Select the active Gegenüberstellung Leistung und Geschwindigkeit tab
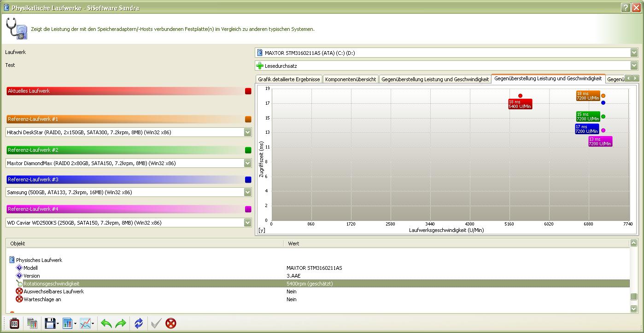Screen dimensions: 644x333 coord(548,78)
